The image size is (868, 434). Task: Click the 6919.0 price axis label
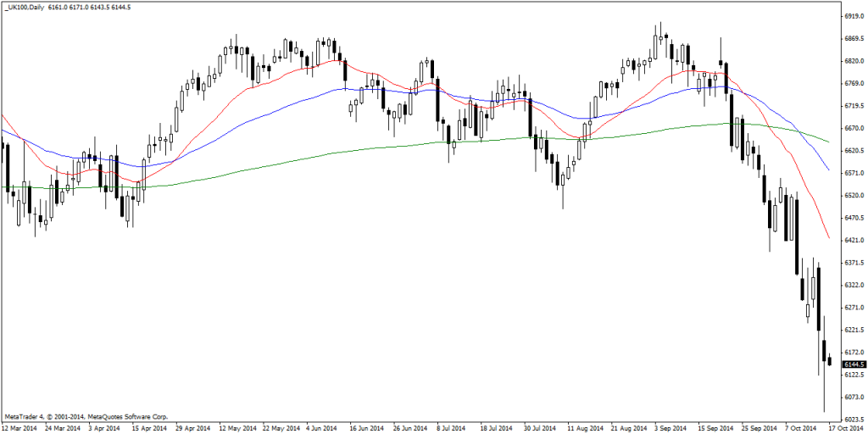coord(851,17)
